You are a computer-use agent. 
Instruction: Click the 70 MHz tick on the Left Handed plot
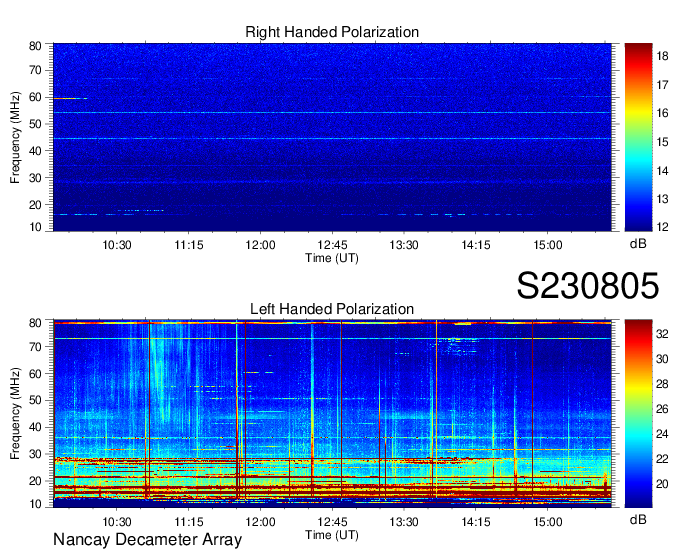35,347
